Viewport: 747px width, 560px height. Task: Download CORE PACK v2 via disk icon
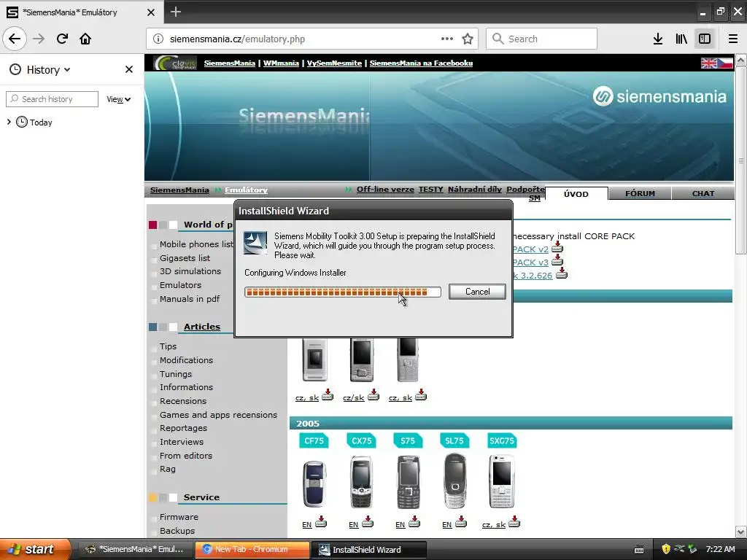(x=557, y=248)
